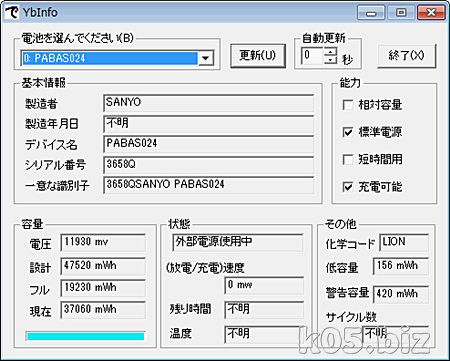The width and height of the screenshot is (450, 361).
Task: Toggle the 標準電源 checkbox
Action: click(348, 132)
